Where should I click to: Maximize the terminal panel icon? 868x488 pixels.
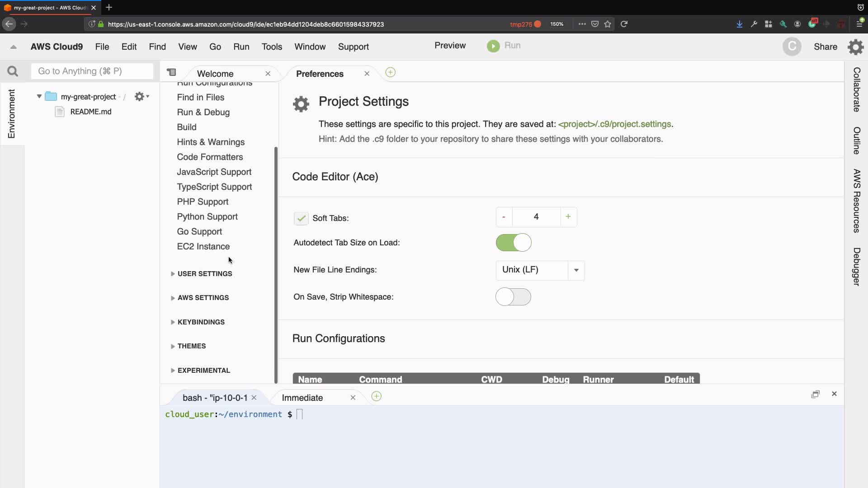tap(815, 394)
